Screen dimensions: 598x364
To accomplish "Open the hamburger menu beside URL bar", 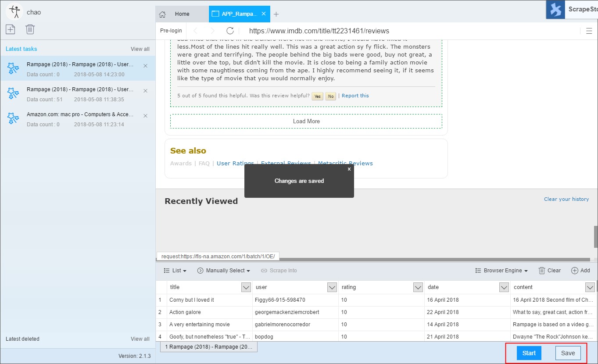I will coord(589,31).
